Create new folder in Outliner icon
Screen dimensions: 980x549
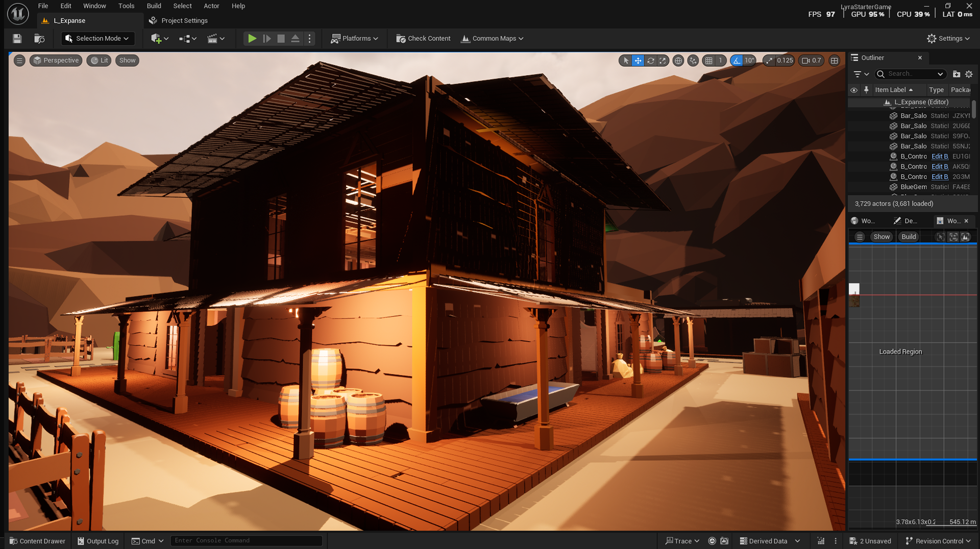[x=956, y=74]
